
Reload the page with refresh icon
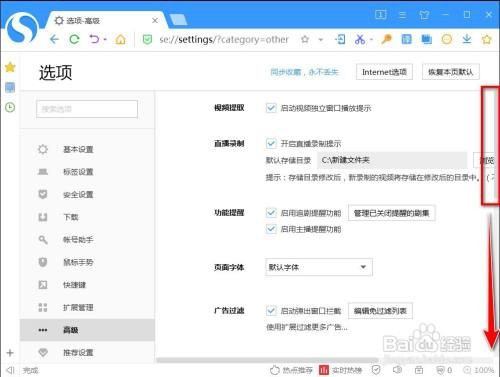[74, 40]
